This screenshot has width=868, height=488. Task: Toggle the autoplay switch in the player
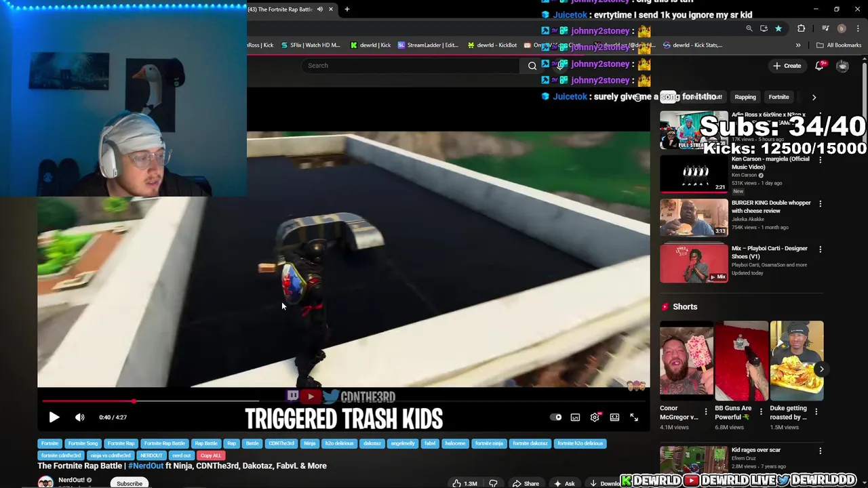(x=555, y=418)
